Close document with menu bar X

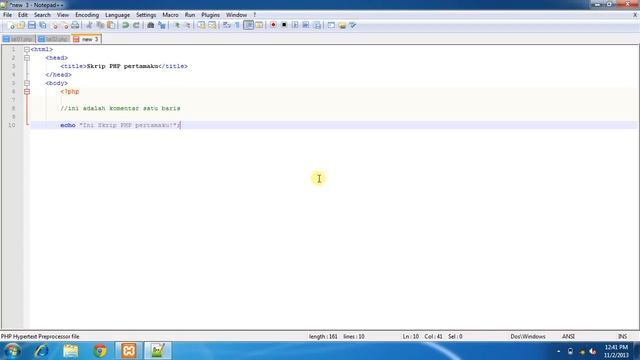635,15
